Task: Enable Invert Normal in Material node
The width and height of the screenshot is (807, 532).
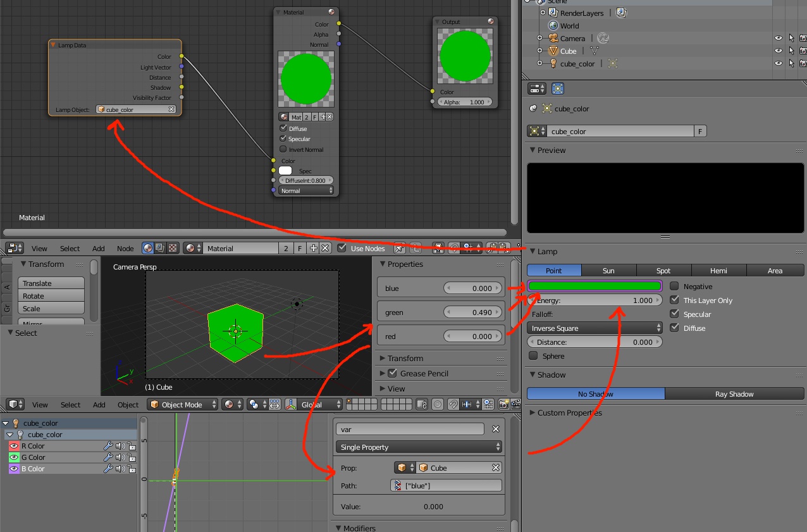Action: [283, 149]
